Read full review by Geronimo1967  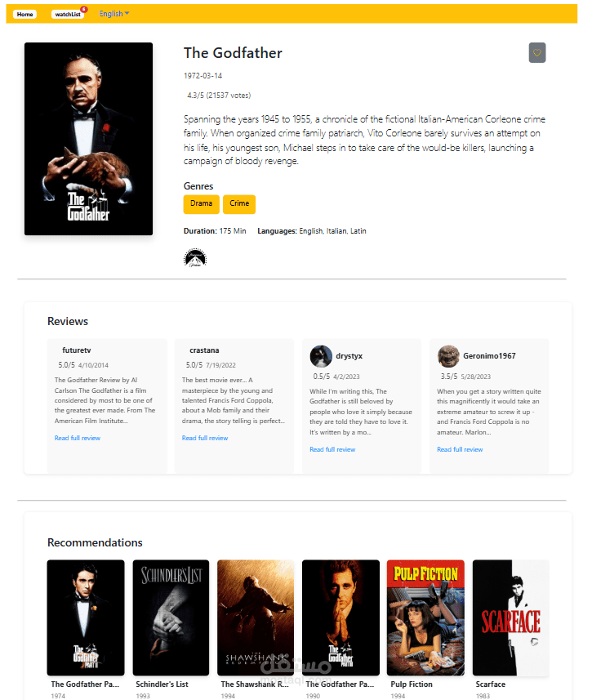(460, 449)
